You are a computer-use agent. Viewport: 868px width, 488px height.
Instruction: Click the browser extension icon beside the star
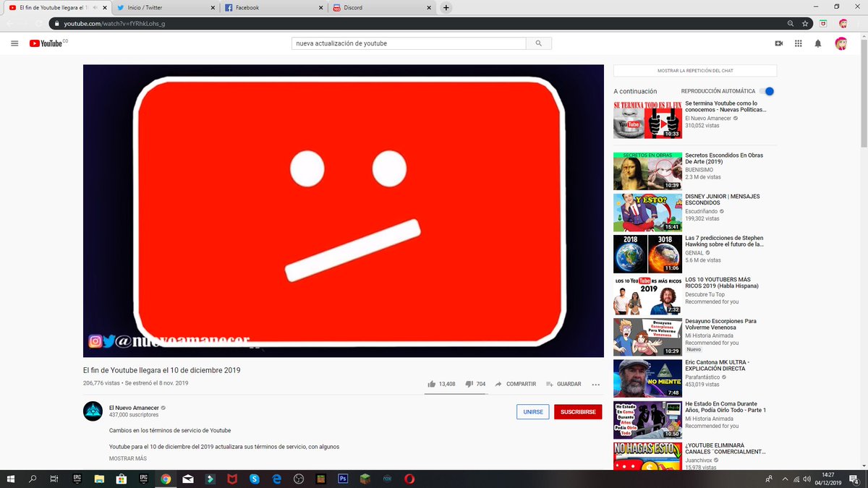click(x=824, y=23)
